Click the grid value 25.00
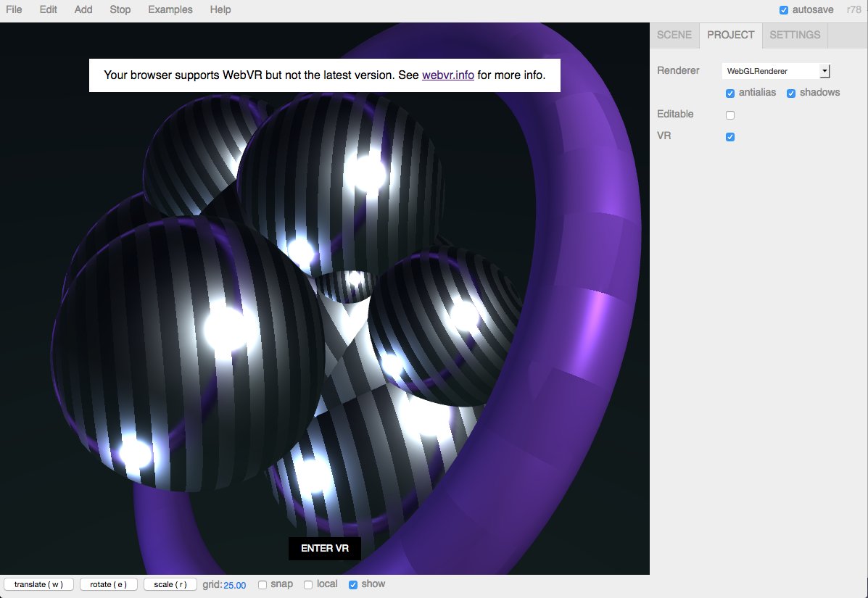 pos(235,585)
